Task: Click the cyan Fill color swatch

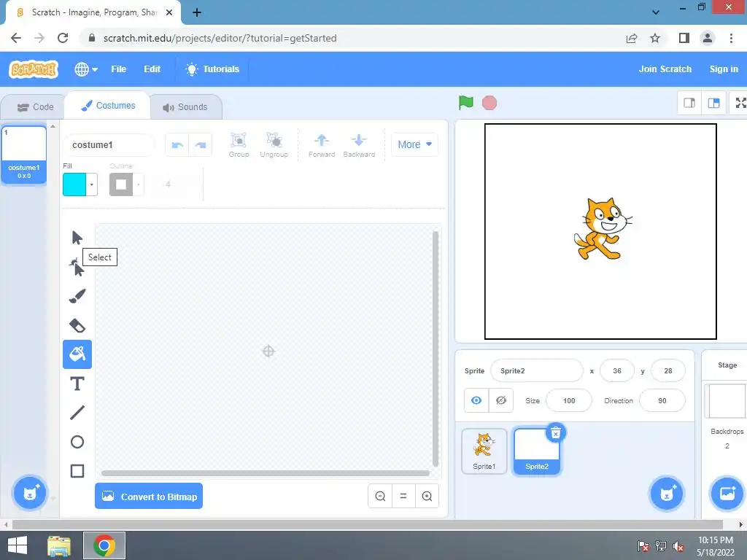Action: point(74,184)
